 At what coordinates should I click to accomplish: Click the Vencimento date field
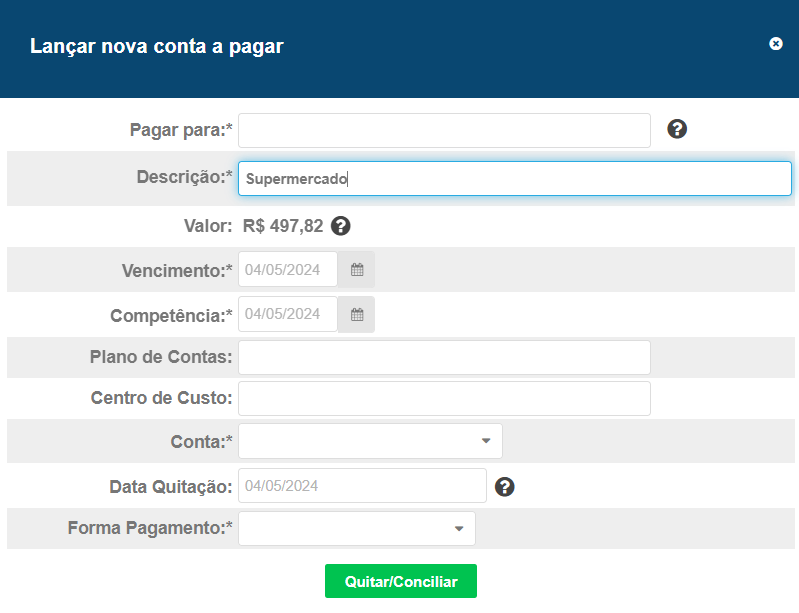pyautogui.click(x=288, y=269)
